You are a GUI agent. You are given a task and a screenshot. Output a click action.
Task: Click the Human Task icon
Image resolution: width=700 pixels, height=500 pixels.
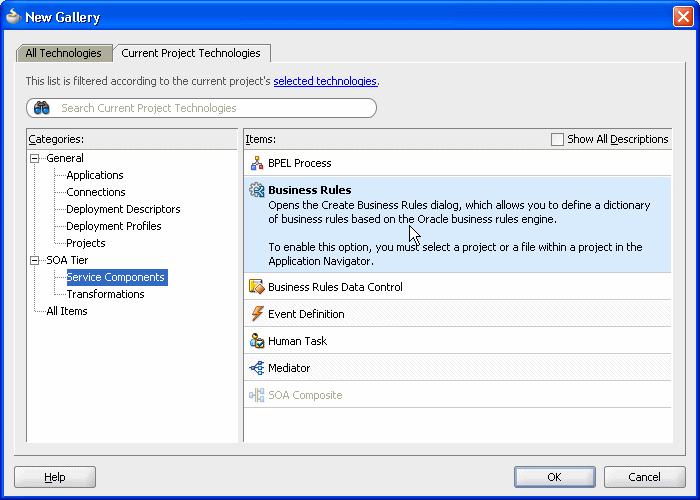257,341
